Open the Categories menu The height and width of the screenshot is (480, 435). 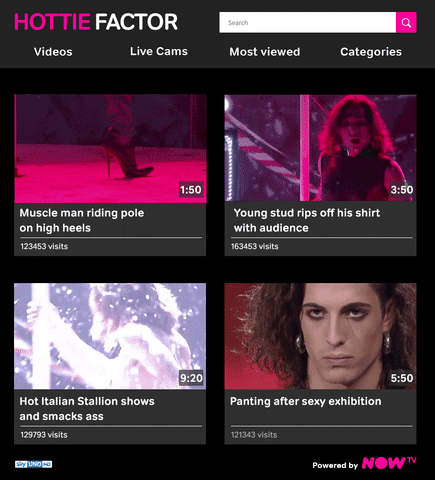pos(371,52)
